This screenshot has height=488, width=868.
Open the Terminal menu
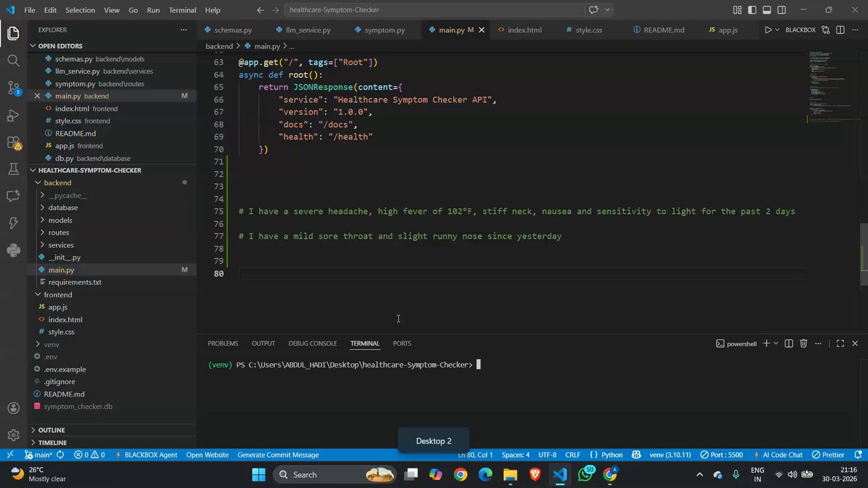(182, 10)
